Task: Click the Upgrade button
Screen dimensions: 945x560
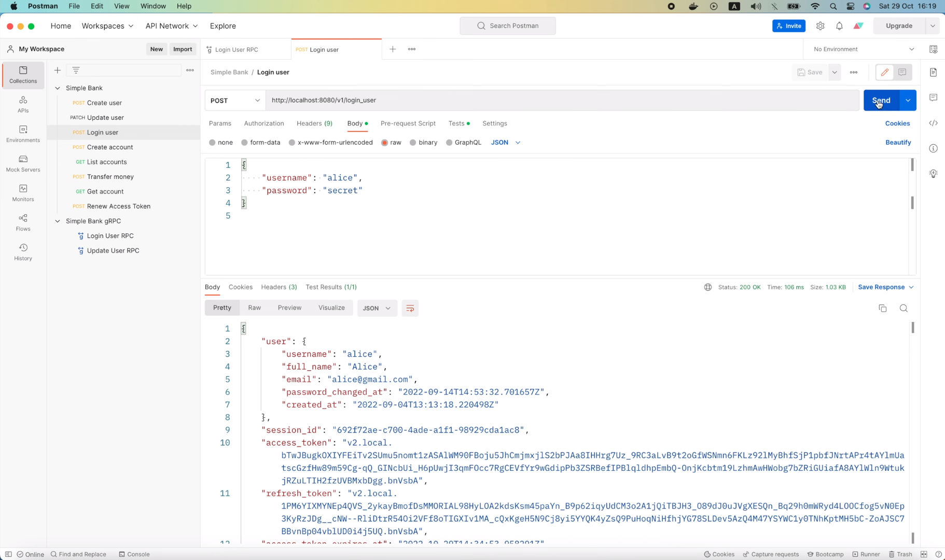Action: (x=899, y=26)
